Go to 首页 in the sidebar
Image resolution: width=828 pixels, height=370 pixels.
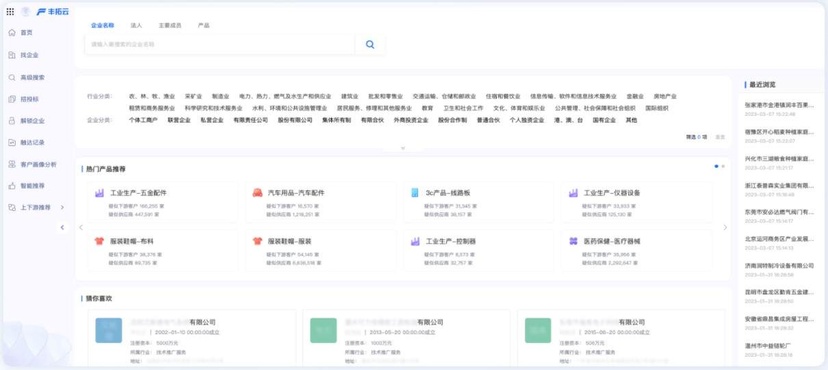(x=26, y=33)
